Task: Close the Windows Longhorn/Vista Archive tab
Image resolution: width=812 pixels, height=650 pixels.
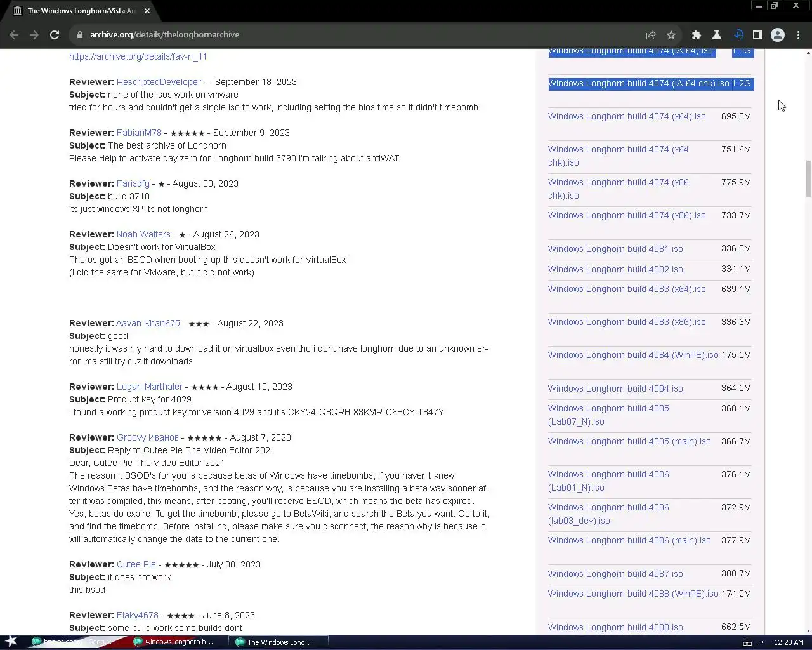Action: (x=147, y=11)
